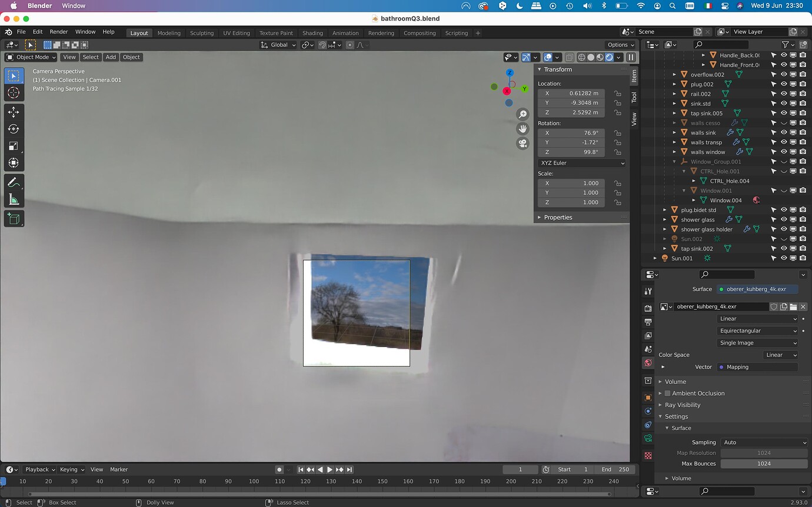Select the Measure tool
This screenshot has width=812, height=507.
14,199
